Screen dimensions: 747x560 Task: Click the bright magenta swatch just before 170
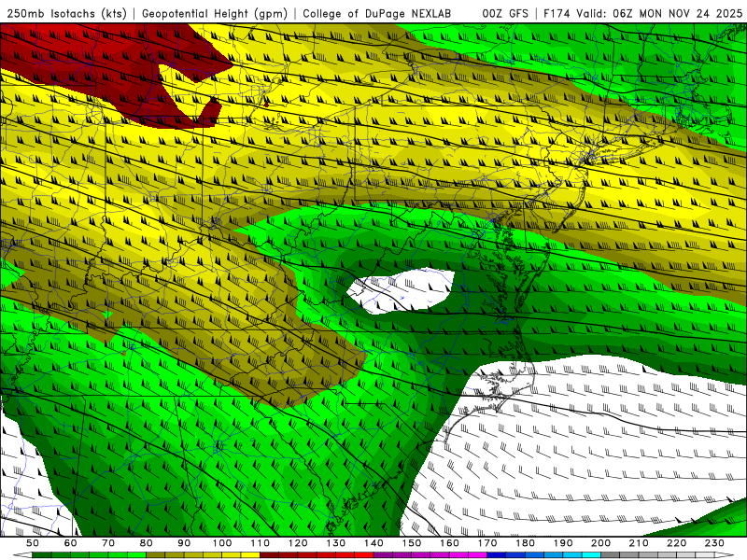(478, 555)
